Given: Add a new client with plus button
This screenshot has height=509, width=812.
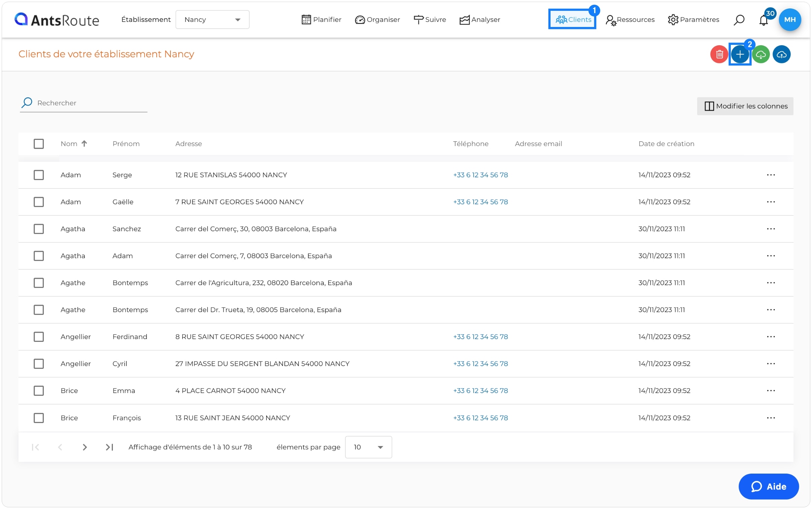Looking at the screenshot, I should pyautogui.click(x=740, y=54).
